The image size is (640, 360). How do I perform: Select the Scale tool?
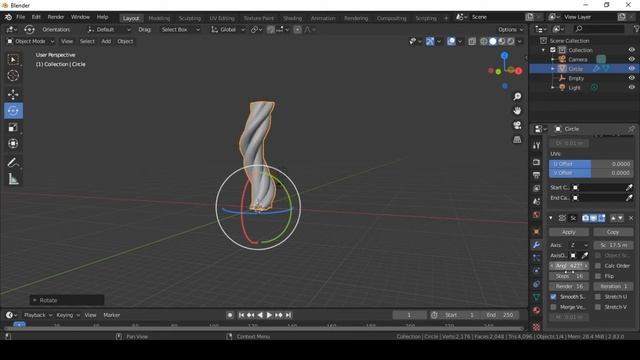pos(13,127)
